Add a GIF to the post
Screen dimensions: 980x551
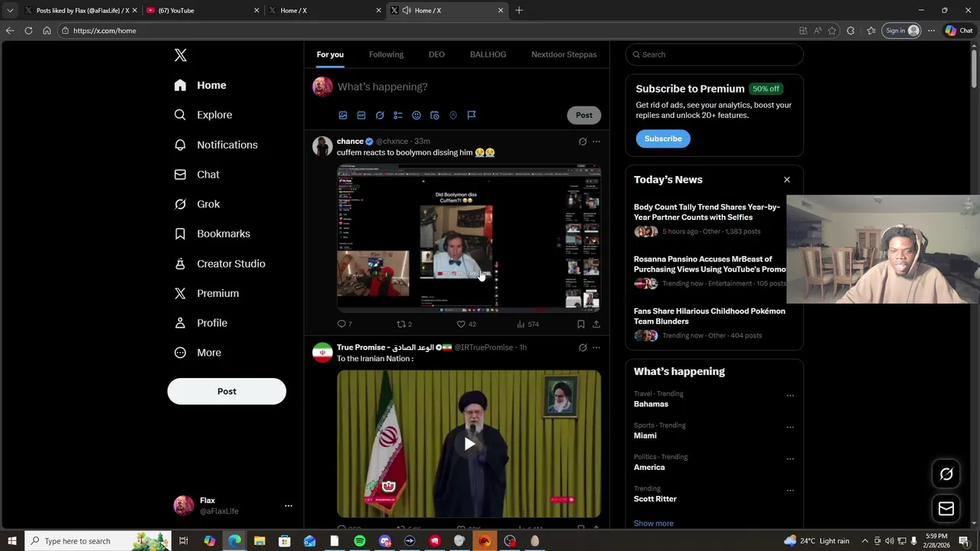(361, 116)
